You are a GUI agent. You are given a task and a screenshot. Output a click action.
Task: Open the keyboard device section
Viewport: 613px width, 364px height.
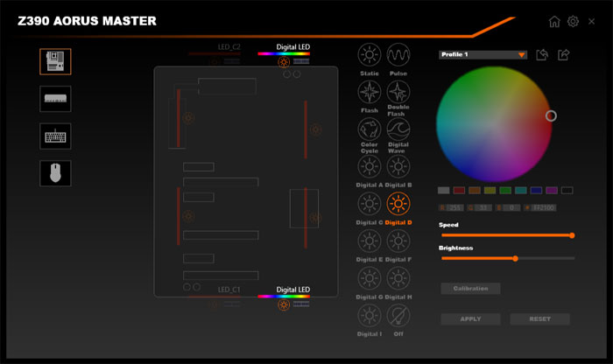tap(55, 136)
